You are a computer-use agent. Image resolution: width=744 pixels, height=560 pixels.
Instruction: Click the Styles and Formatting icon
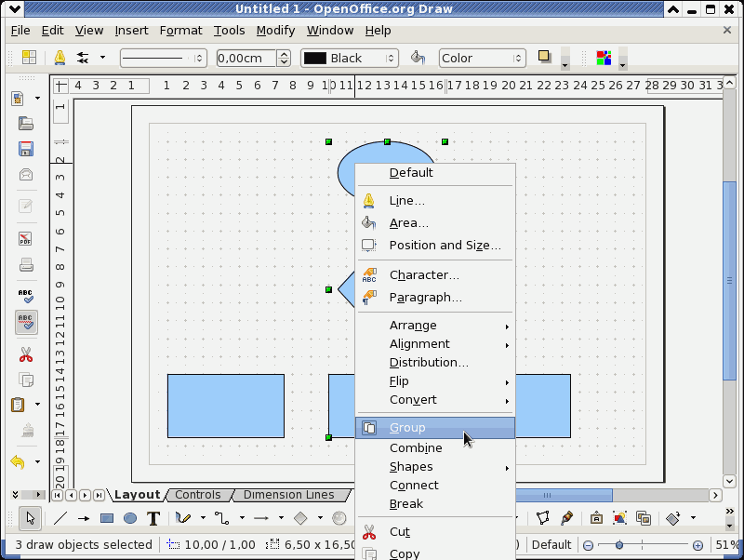click(29, 58)
